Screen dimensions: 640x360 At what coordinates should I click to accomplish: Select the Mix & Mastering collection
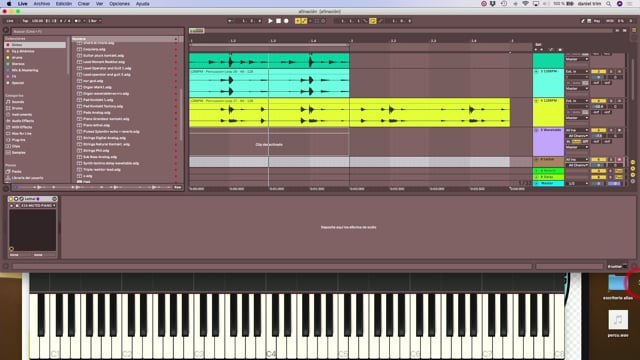25,70
